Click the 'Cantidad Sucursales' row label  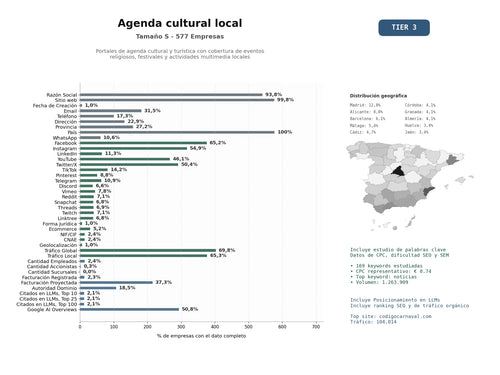(x=52, y=272)
